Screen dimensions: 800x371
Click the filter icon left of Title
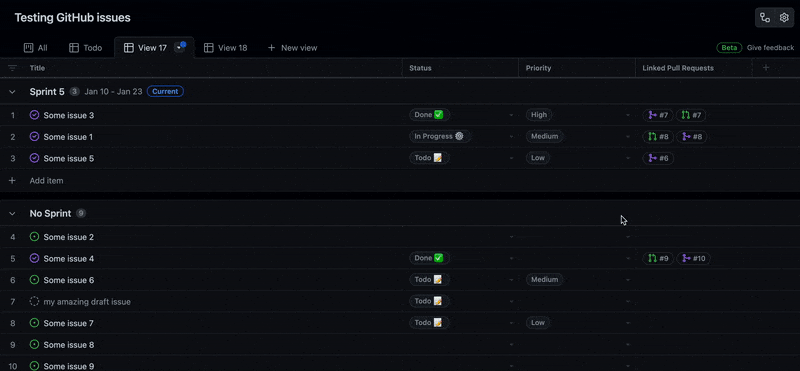[x=13, y=68]
